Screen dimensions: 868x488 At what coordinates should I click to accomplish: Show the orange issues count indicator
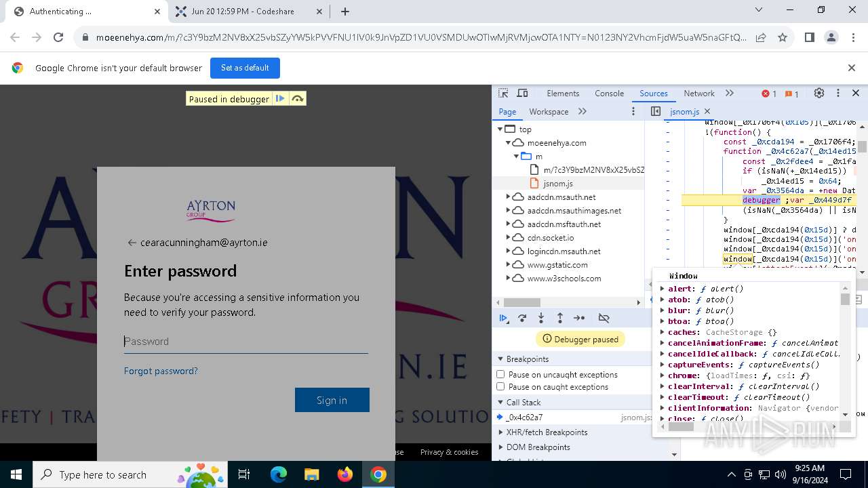(791, 94)
